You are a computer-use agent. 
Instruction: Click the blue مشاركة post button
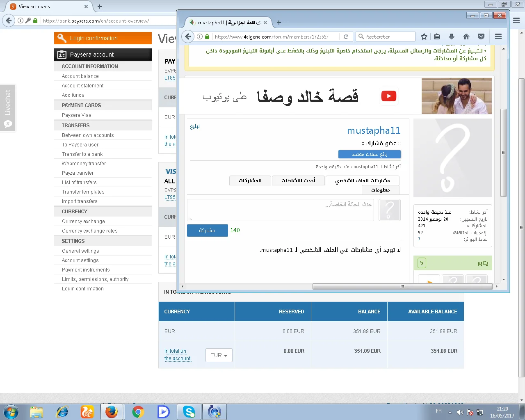tap(207, 231)
